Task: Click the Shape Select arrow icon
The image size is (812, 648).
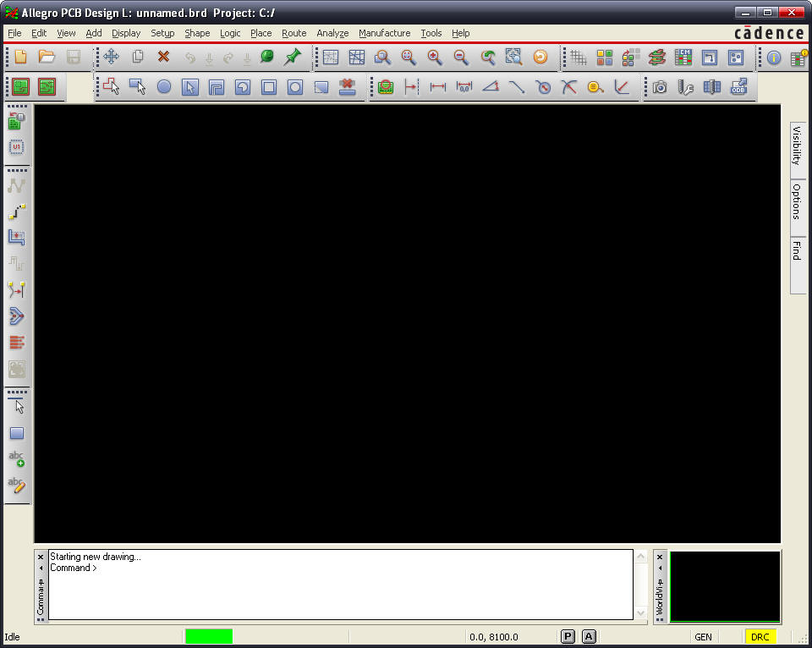Action: coord(190,87)
